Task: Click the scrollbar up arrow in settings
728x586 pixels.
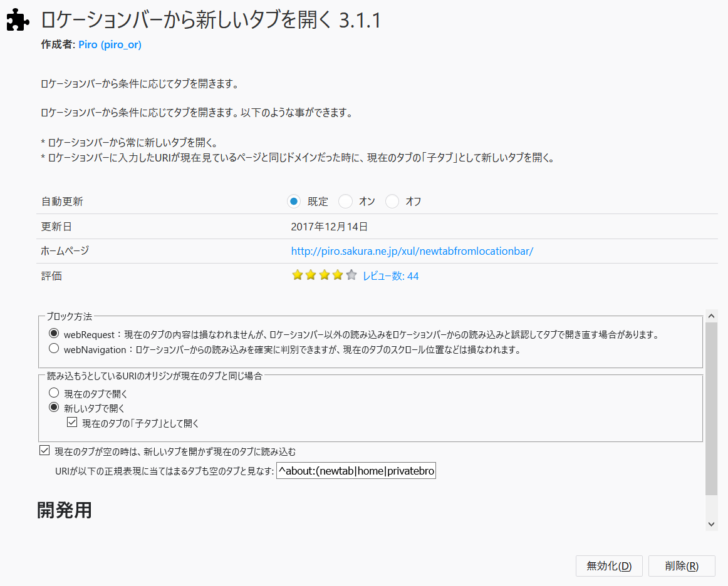Action: click(x=711, y=316)
